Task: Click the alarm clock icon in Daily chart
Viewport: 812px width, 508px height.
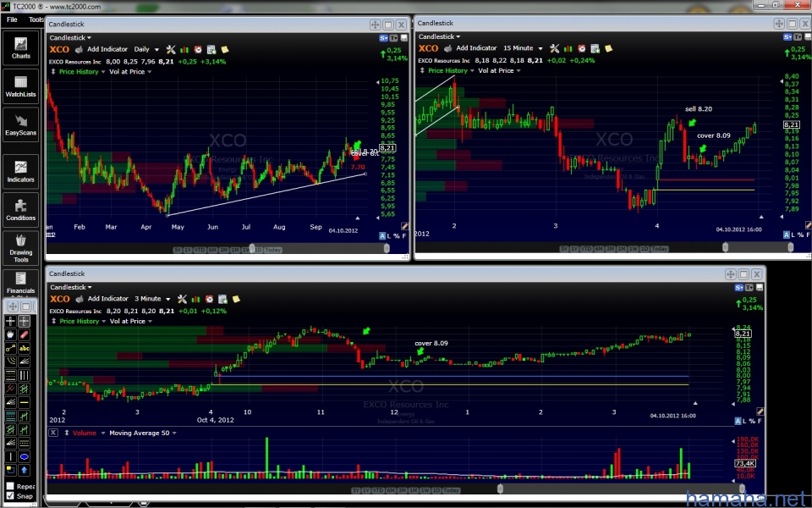Action: (198, 49)
